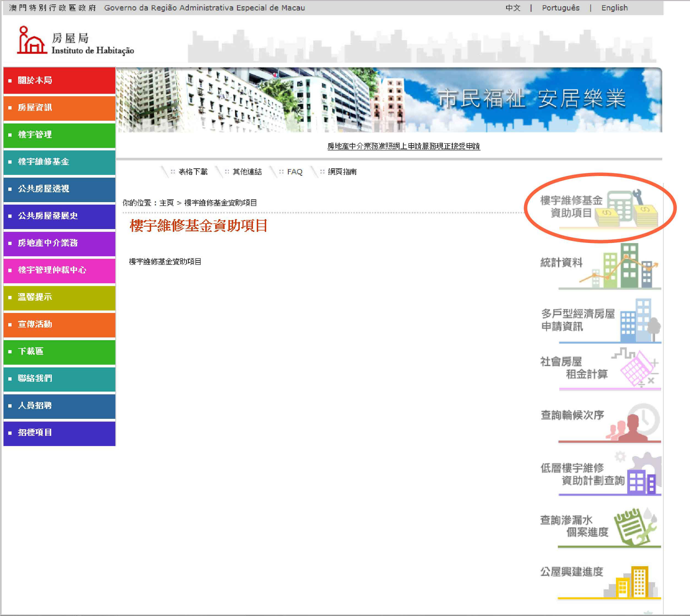This screenshot has height=616, width=690.
Task: Open 社會房屋租金計算 pink calculator icon
Action: pos(637,369)
